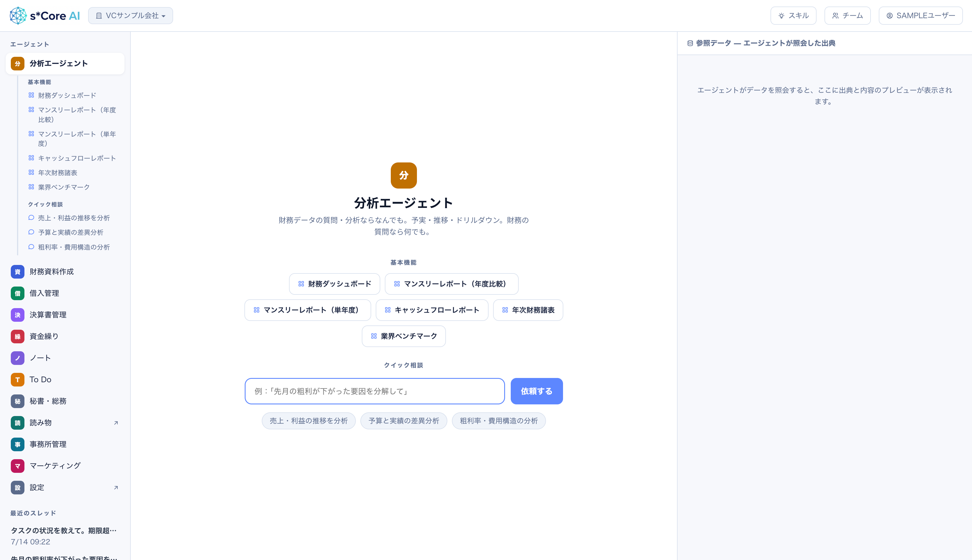This screenshot has height=560, width=972.
Task: Click the large 分 agent icon in center
Action: pos(403,175)
